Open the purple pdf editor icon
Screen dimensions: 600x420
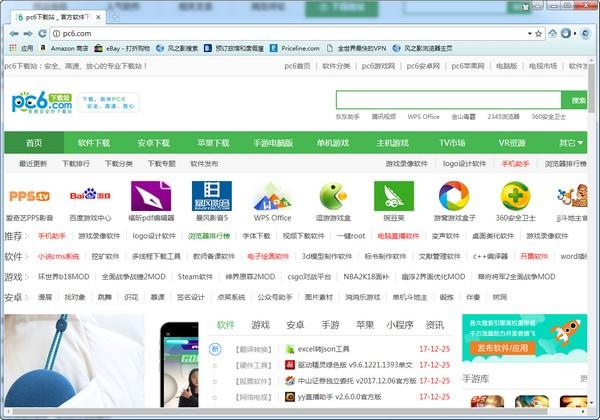click(151, 196)
